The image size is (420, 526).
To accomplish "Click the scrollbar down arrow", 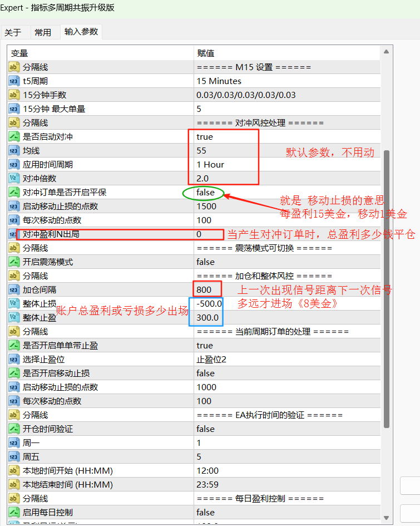I will pyautogui.click(x=386, y=518).
